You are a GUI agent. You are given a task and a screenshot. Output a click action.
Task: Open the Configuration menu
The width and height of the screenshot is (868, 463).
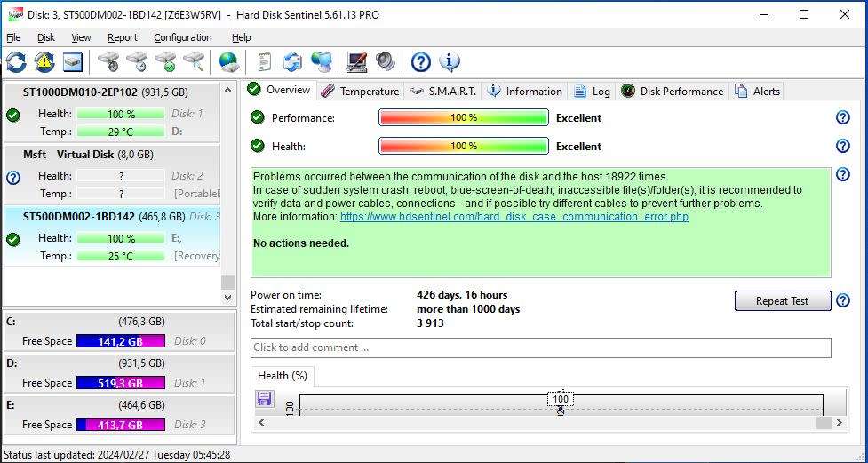coord(183,37)
